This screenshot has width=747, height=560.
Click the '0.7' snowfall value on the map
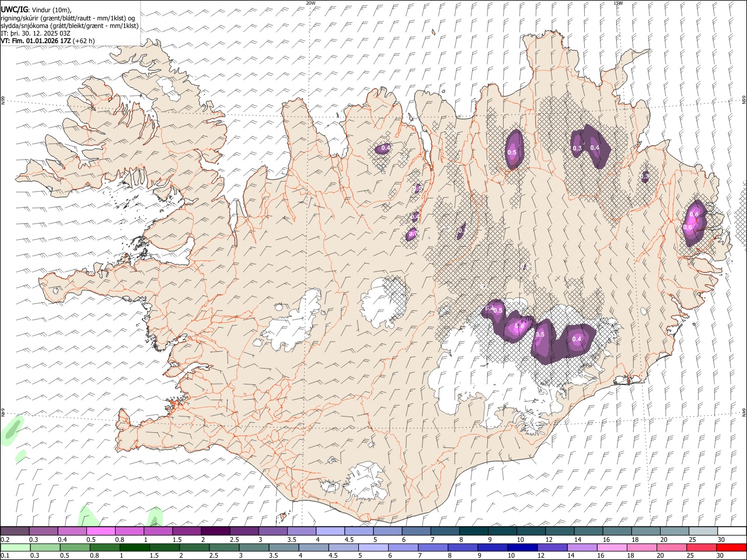coord(411,234)
